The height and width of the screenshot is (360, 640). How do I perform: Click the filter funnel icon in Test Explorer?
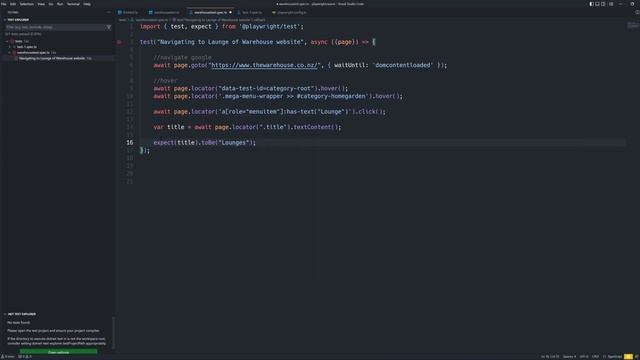coord(109,27)
